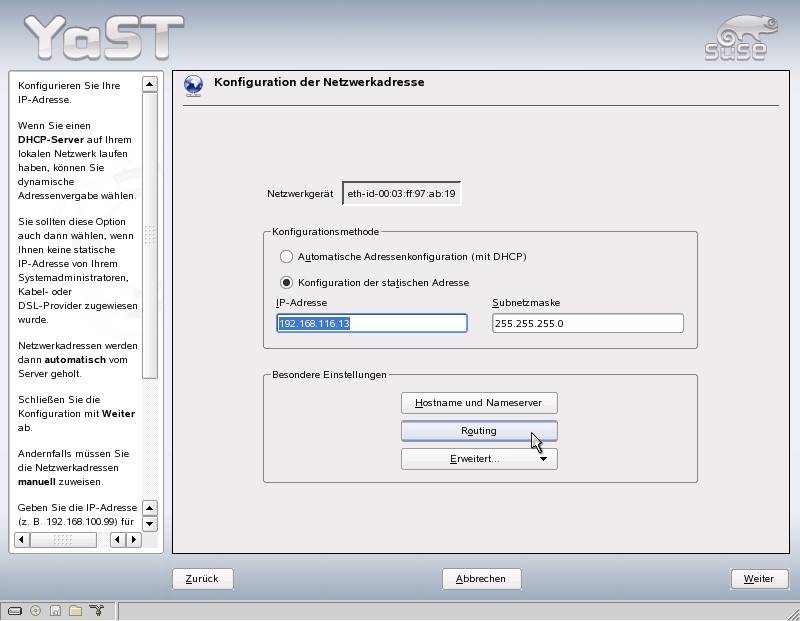The image size is (800, 621).
Task: Expand the Erweitert dropdown menu
Action: [479, 459]
